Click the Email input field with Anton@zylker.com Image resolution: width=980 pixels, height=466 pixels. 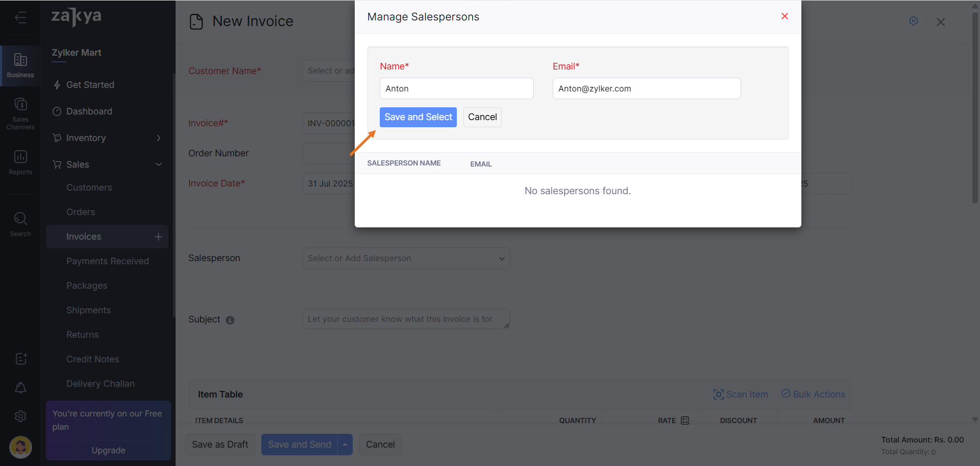point(646,88)
